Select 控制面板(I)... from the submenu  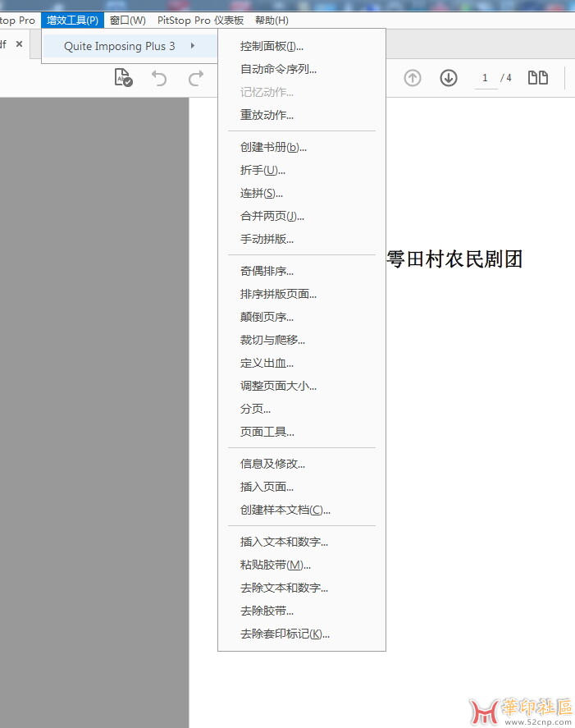(272, 46)
